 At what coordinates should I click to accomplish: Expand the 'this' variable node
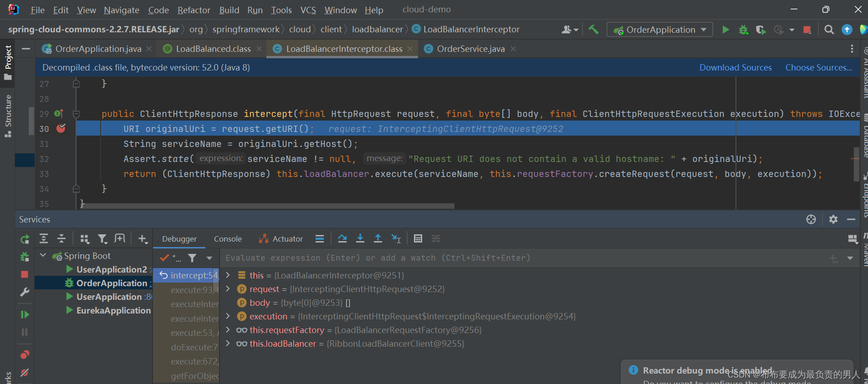pyautogui.click(x=228, y=275)
